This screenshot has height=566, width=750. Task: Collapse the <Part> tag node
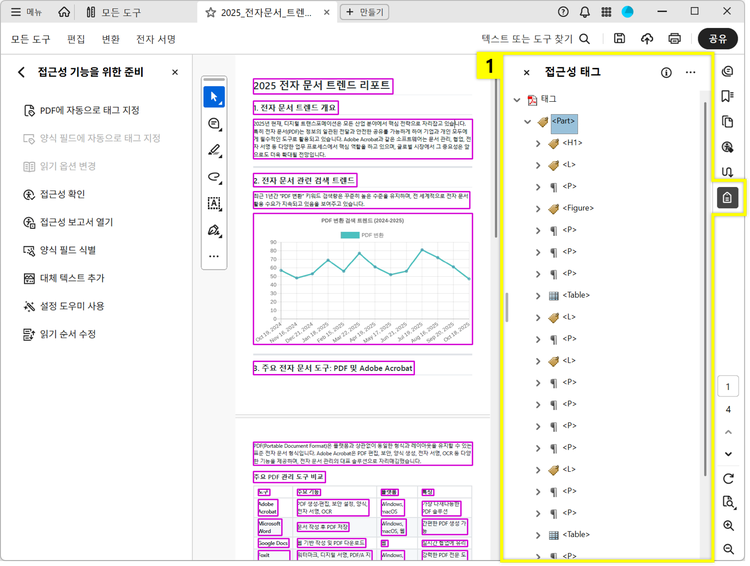tap(528, 122)
